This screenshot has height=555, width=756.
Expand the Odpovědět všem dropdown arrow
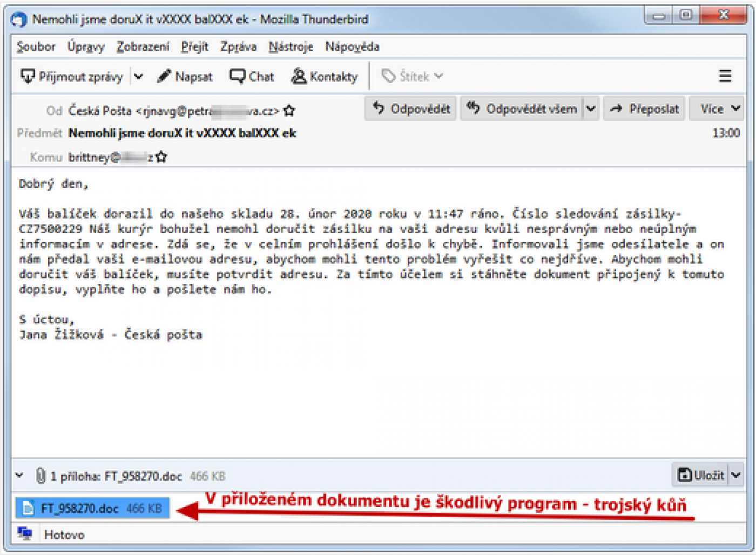(591, 109)
